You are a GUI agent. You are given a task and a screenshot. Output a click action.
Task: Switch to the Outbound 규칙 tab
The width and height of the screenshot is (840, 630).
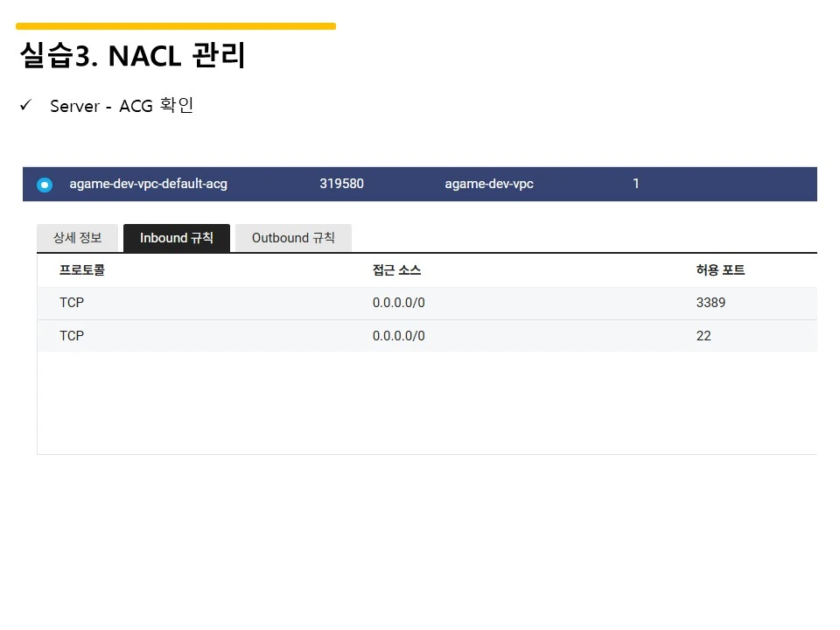[294, 238]
